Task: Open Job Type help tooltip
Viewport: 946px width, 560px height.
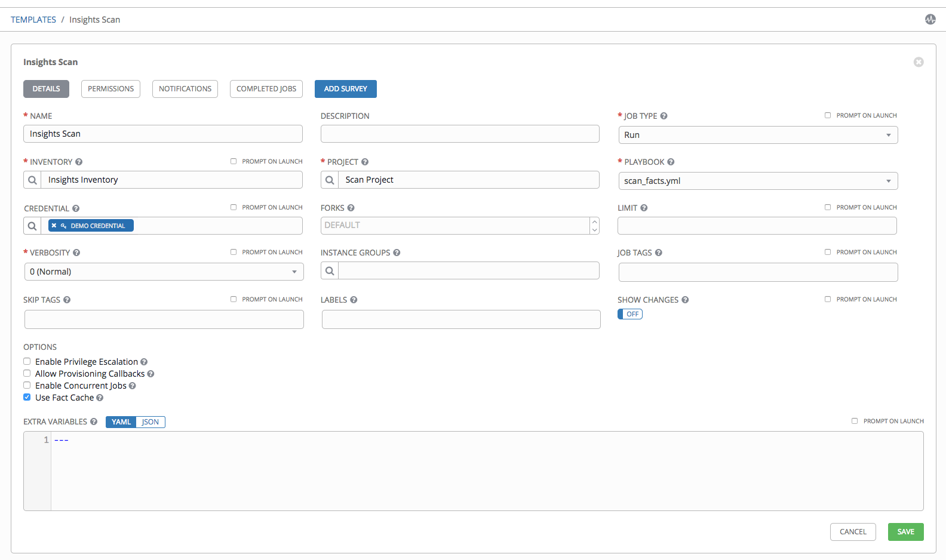Action: tap(664, 116)
